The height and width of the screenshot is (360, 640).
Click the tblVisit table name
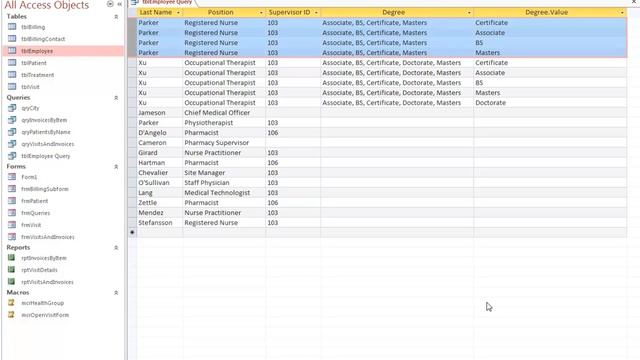(x=31, y=87)
